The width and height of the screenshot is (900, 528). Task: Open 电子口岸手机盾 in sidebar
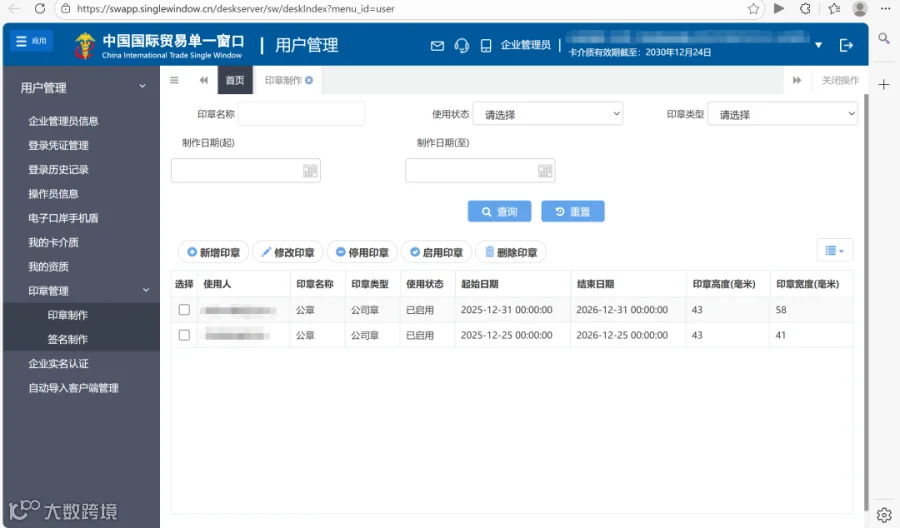(63, 218)
